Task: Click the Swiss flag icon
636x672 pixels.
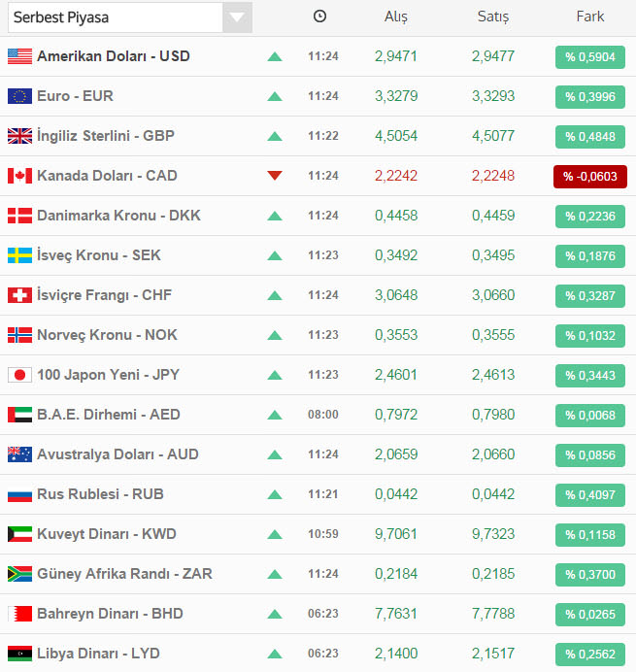Action: click(x=19, y=295)
